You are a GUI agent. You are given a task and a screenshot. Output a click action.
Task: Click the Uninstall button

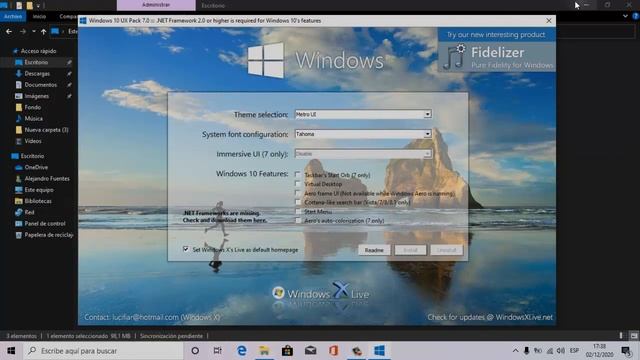(446, 250)
